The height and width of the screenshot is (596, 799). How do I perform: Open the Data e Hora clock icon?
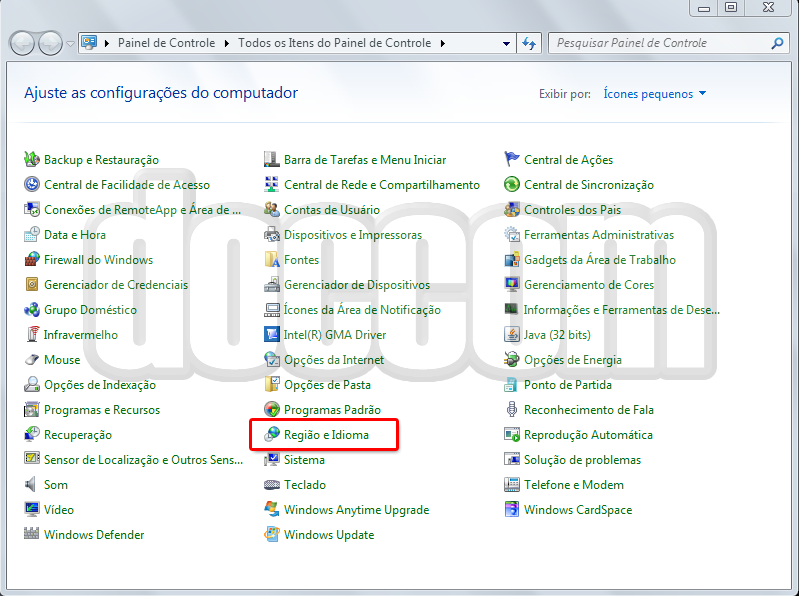click(32, 234)
